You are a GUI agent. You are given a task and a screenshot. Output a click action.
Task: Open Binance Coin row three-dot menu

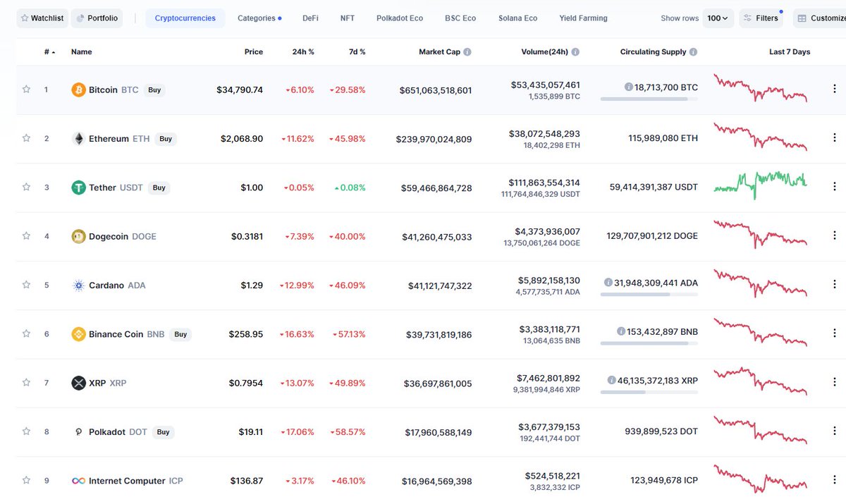click(x=835, y=334)
